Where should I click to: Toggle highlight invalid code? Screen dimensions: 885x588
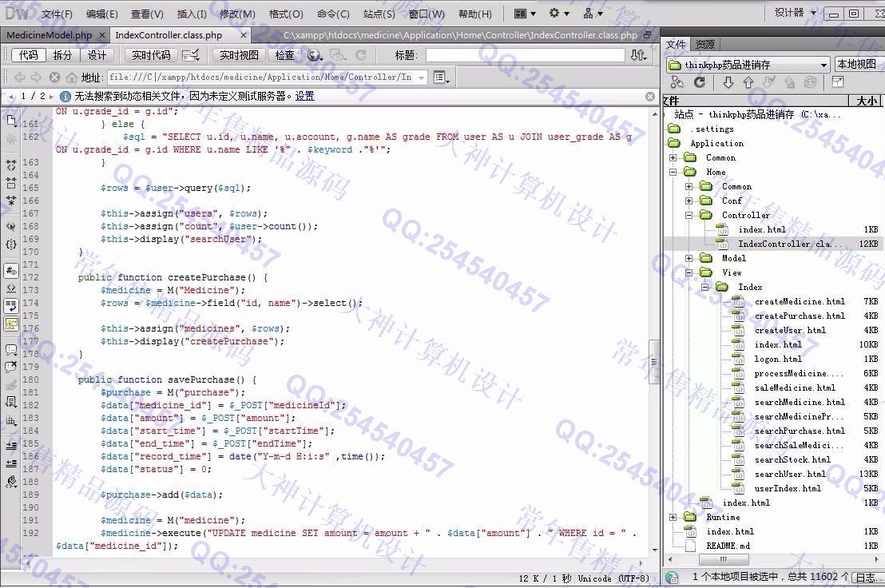tap(10, 288)
